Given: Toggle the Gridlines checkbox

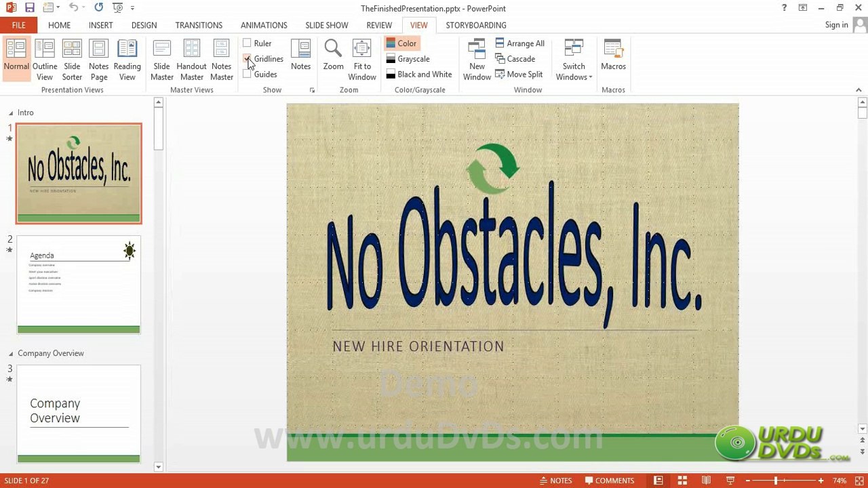Looking at the screenshot, I should [x=247, y=59].
